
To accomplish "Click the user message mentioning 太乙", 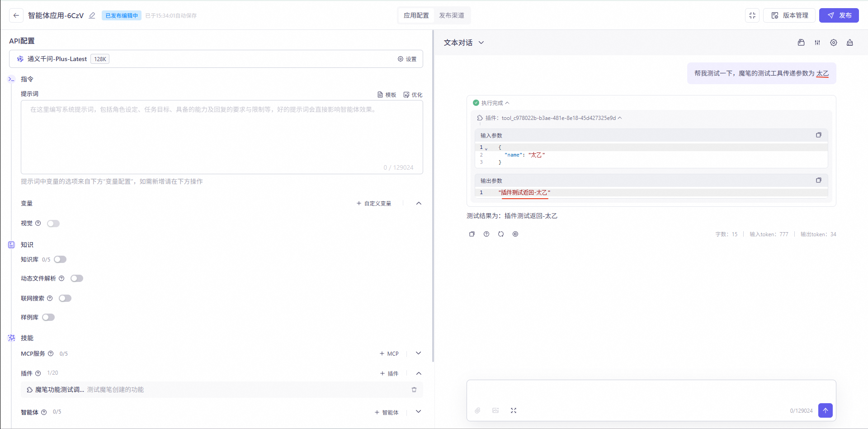I will [x=762, y=73].
